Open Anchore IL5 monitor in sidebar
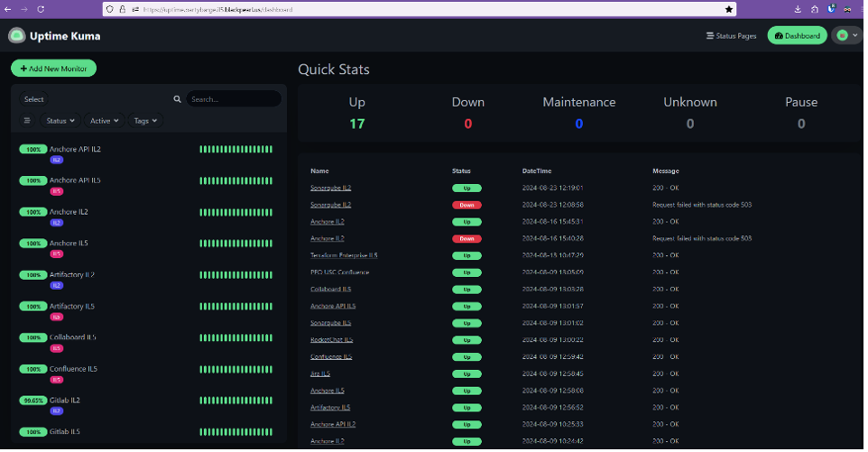The width and height of the screenshot is (868, 452). point(69,244)
